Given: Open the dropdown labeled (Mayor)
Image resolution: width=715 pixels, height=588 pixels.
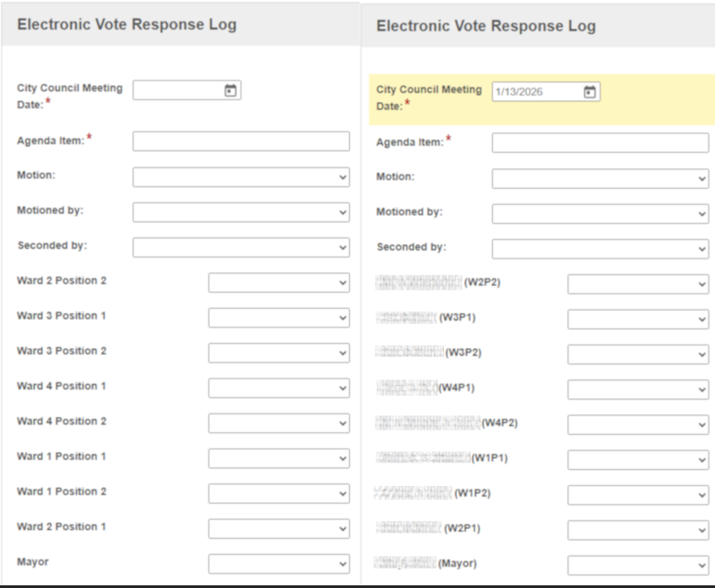Looking at the screenshot, I should click(637, 565).
